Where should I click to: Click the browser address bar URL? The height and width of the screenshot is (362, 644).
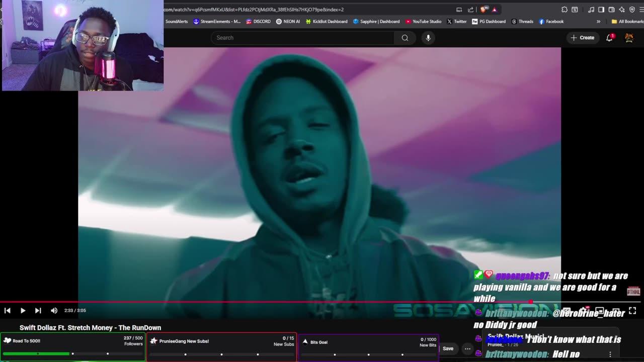pyautogui.click(x=254, y=10)
